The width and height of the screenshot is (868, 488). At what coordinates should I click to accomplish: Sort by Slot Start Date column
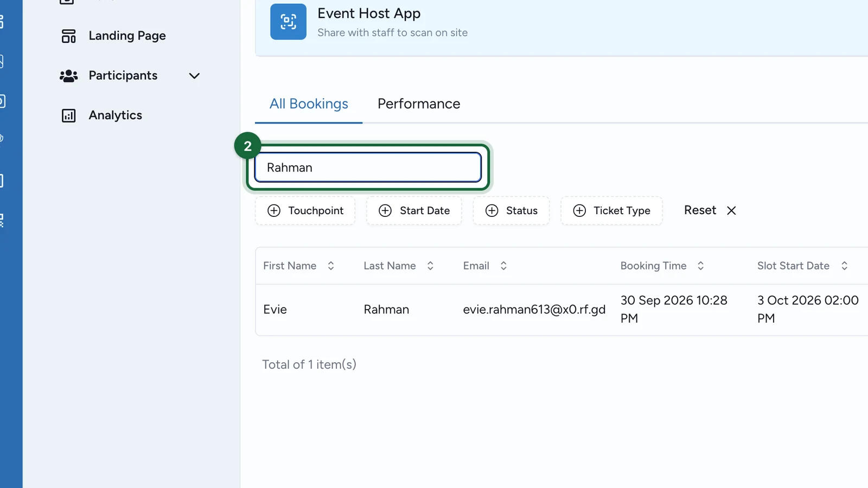[802, 266]
